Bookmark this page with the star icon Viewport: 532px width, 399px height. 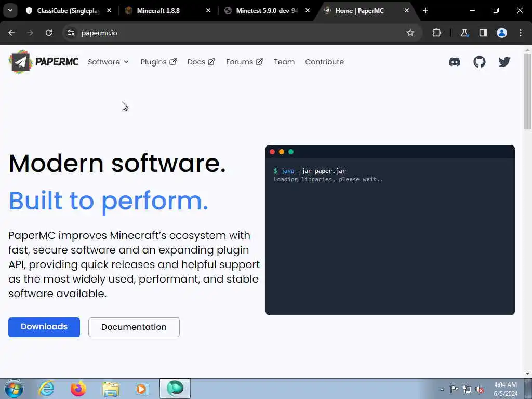tap(410, 33)
